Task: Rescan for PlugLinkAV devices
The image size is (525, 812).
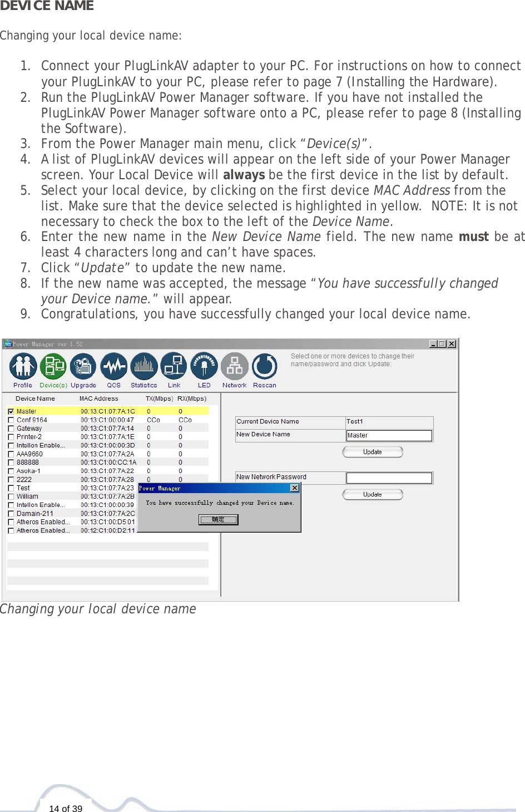Action: [x=264, y=366]
